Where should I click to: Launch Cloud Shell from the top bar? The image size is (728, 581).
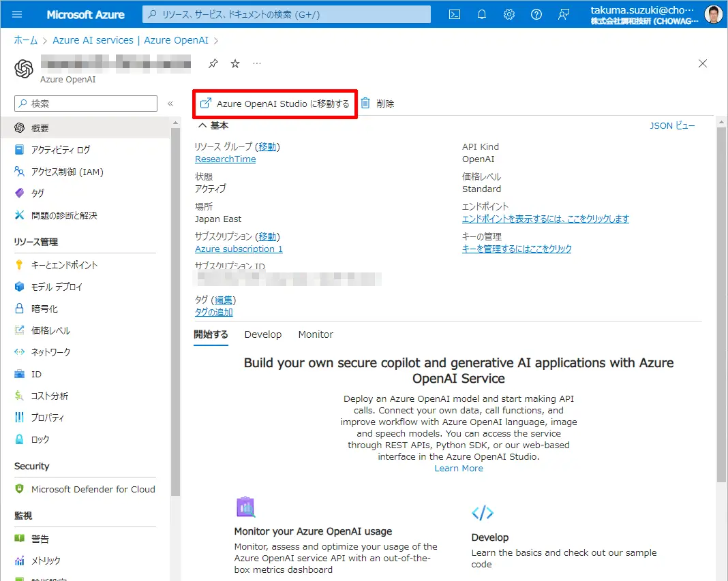(455, 14)
